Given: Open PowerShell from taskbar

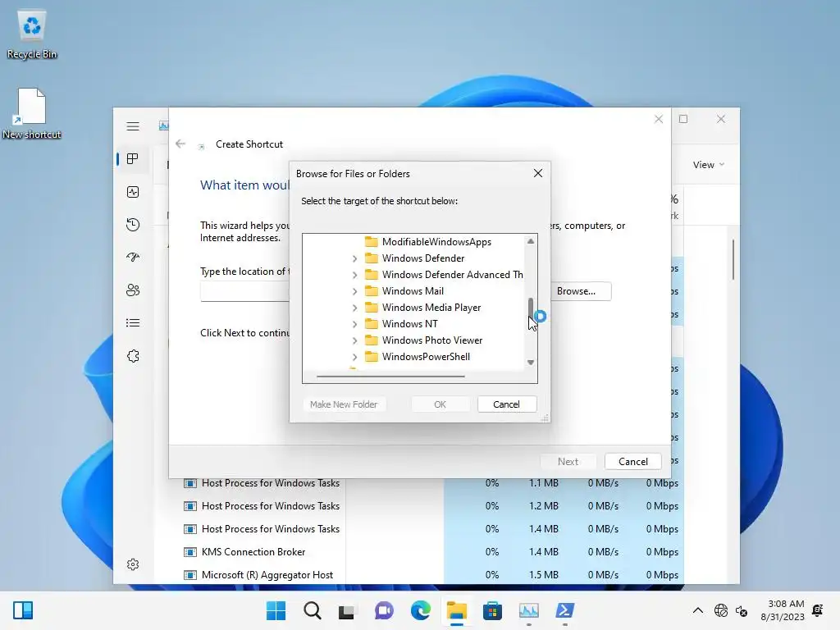Looking at the screenshot, I should coord(564,610).
